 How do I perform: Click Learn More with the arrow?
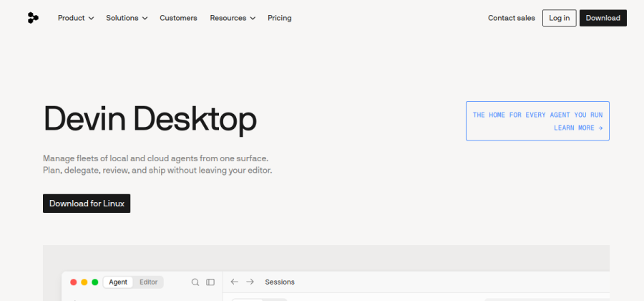tap(578, 128)
